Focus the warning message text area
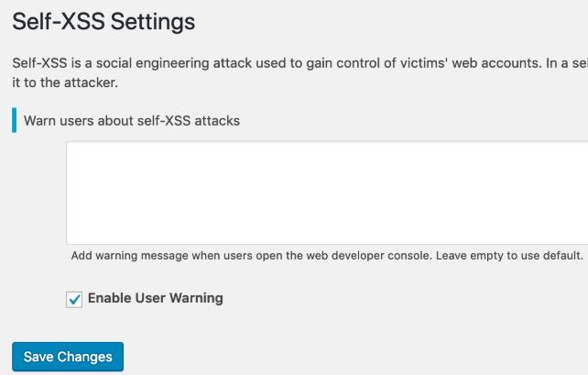The width and height of the screenshot is (588, 375). tap(326, 192)
